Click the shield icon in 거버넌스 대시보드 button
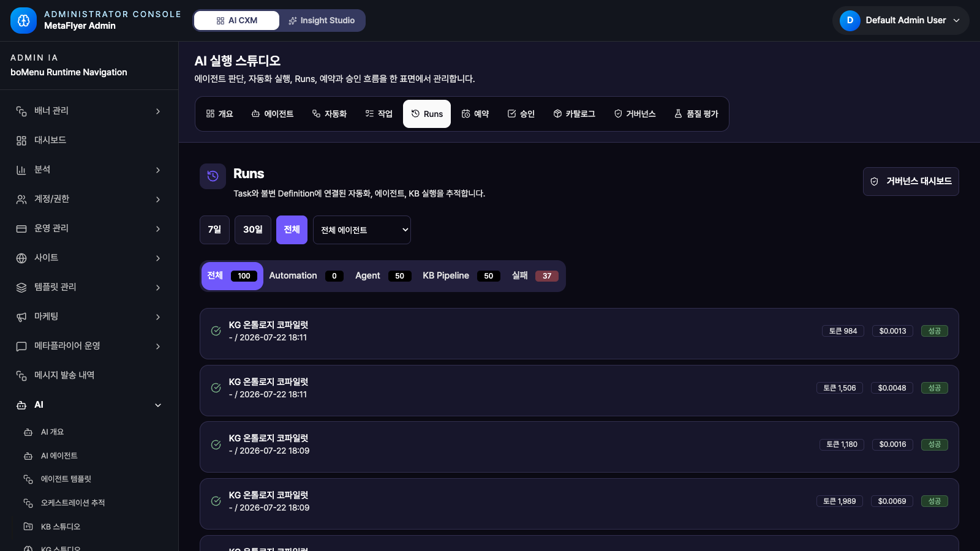Viewport: 980px width, 551px height. point(874,181)
